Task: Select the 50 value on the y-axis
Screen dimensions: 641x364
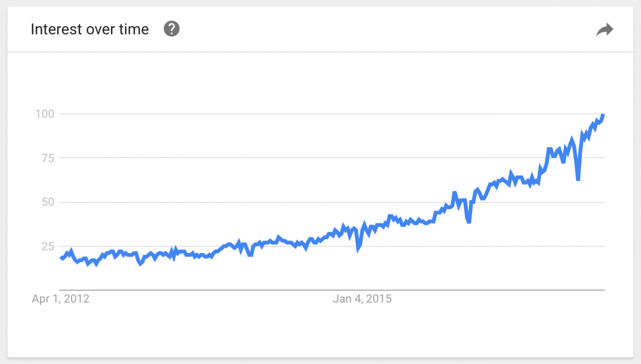Action: click(x=48, y=202)
